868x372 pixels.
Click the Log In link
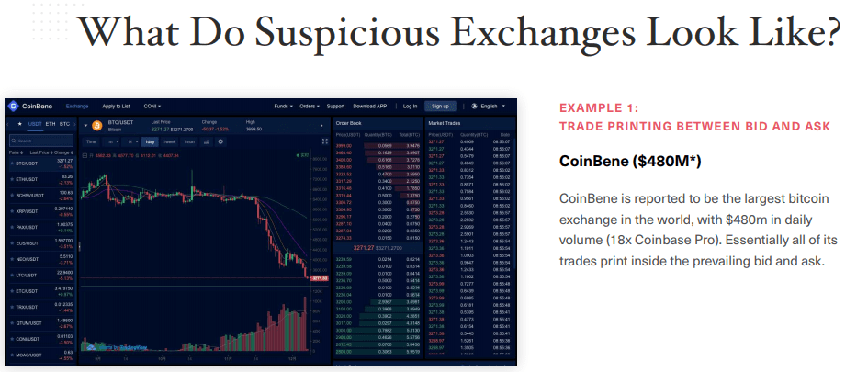click(410, 107)
